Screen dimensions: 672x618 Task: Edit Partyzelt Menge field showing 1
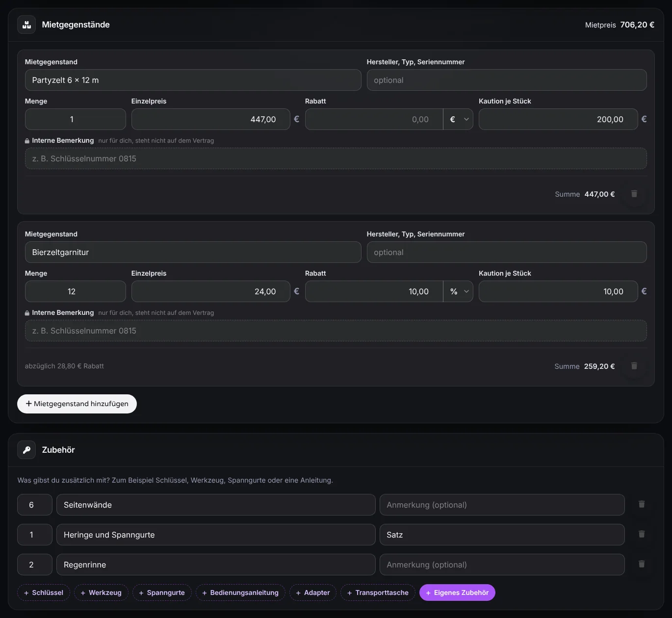pyautogui.click(x=76, y=119)
